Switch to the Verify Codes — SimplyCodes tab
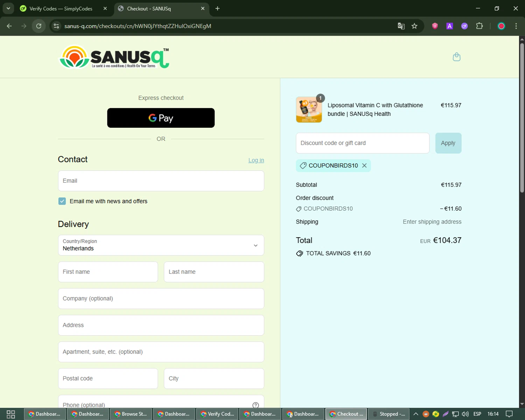Image resolution: width=525 pixels, height=420 pixels. [x=61, y=8]
